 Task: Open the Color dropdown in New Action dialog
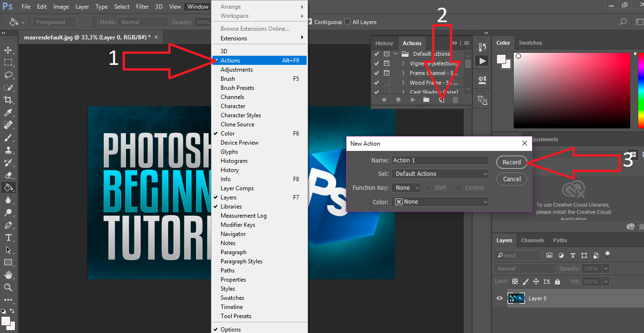(x=440, y=202)
